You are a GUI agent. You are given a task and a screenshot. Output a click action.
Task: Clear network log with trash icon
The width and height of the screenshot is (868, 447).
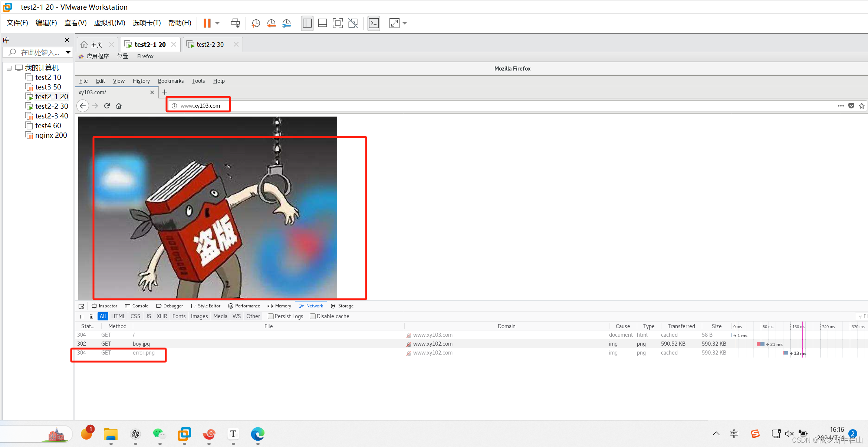click(91, 316)
